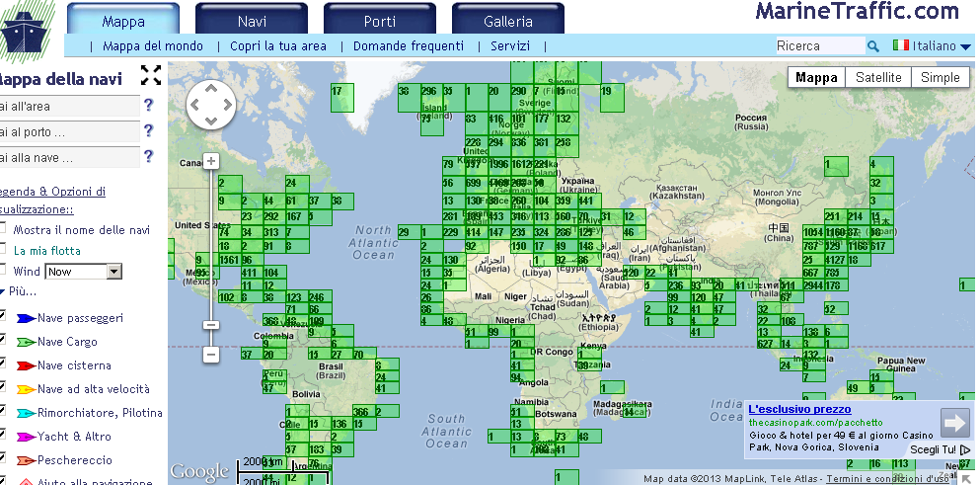Image resolution: width=980 pixels, height=485 pixels.
Task: Click the green area box labeled 1561
Action: coord(230,260)
